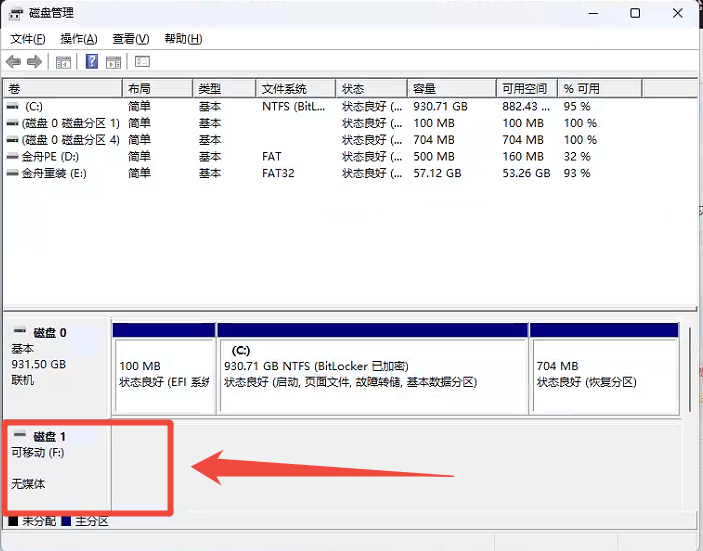The width and height of the screenshot is (703, 551).
Task: Click the NTFS (BitL... file system cell
Action: (x=294, y=106)
